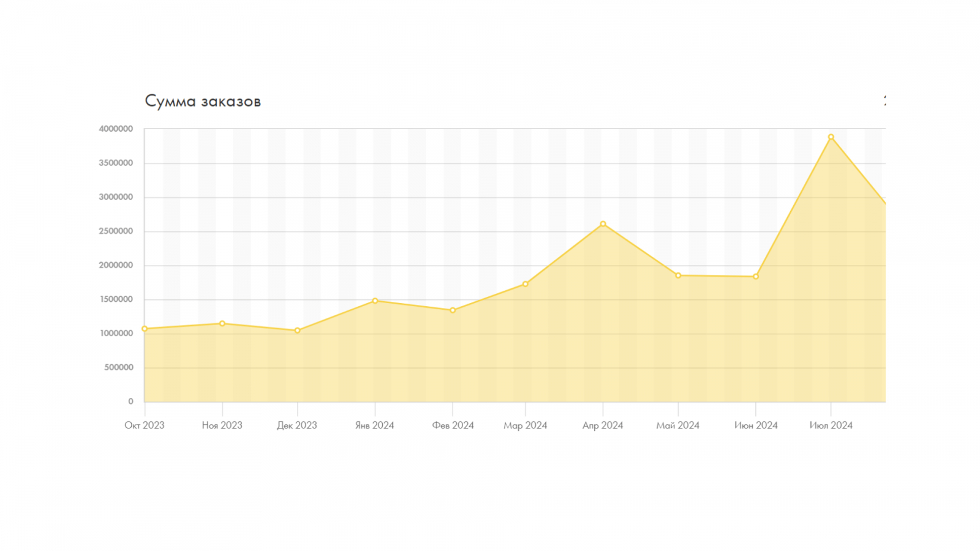Select the data point for Окт 2023

coord(145,329)
